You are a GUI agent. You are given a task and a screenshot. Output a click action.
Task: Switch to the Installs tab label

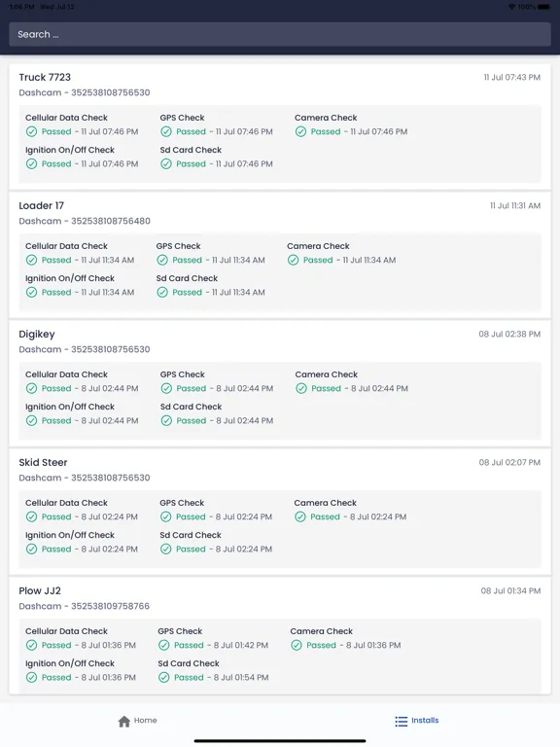[425, 721]
